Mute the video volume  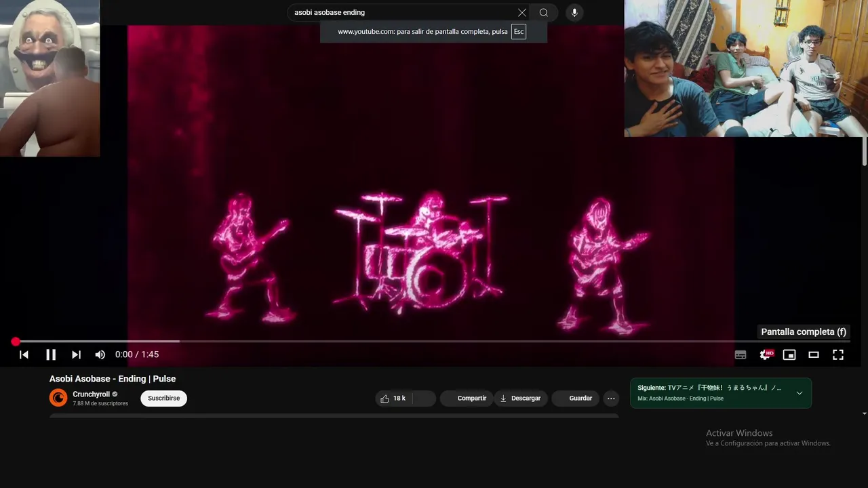100,354
